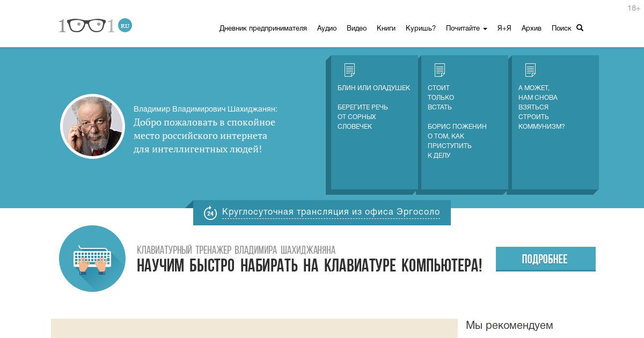Screen dimensions: 644x338
Task: Open article "Стоит только встать"
Action: (x=441, y=98)
